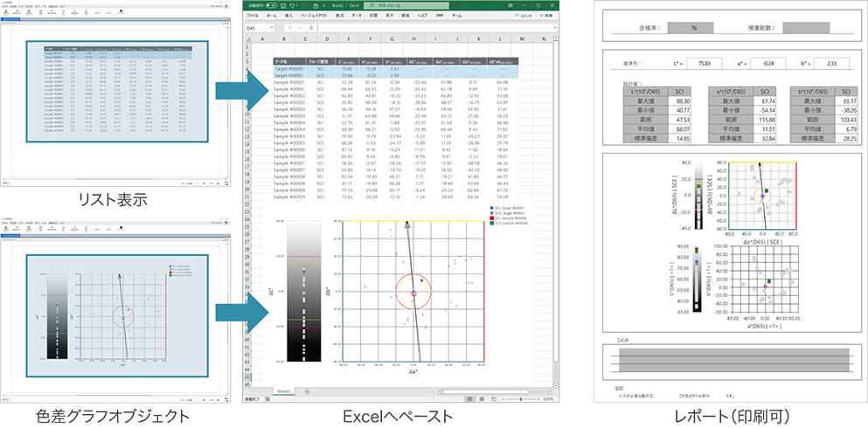Open the ファイル menu tab
Viewport: 868px width, 428px height.
254,15
